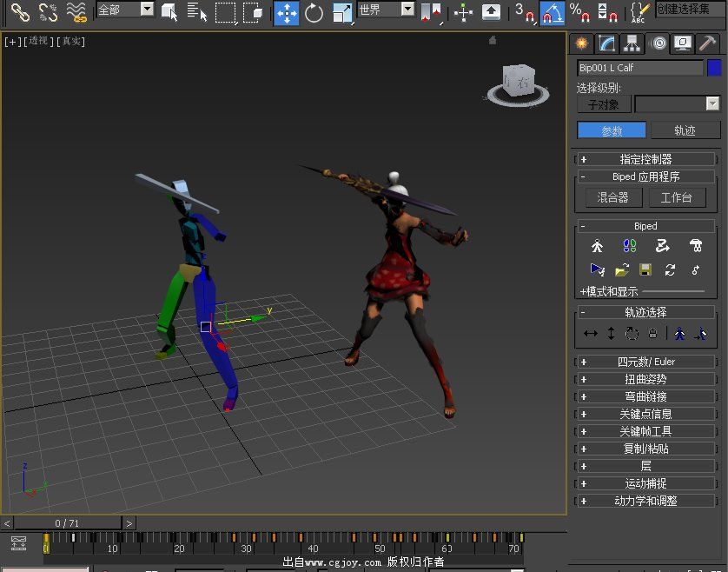728x572 pixels.
Task: Click the 工作台 button
Action: tap(677, 197)
